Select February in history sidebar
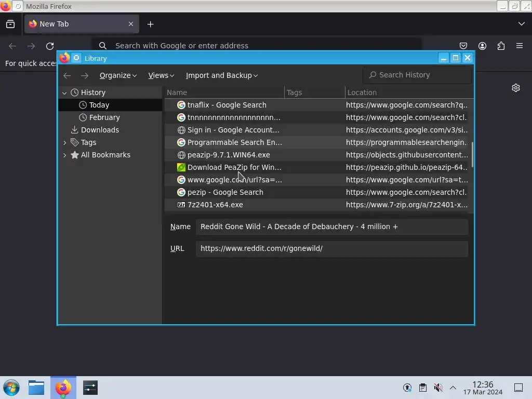 click(x=110, y=117)
